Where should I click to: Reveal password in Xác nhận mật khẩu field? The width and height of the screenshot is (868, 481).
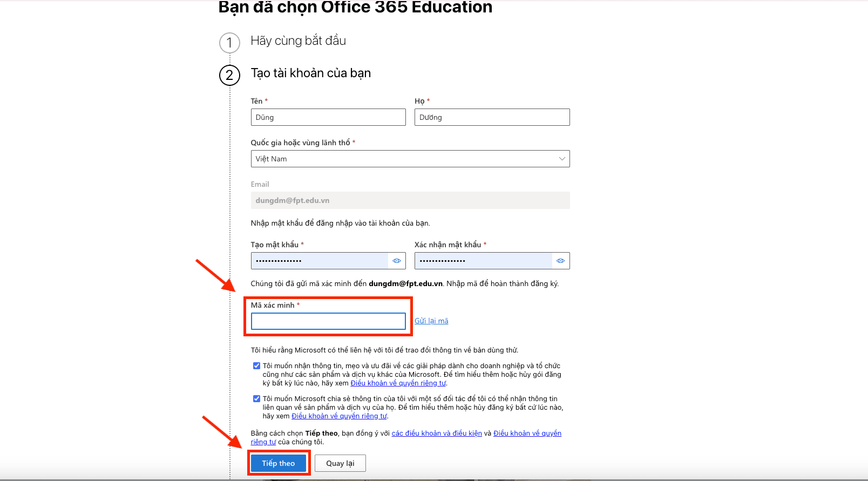tap(560, 261)
